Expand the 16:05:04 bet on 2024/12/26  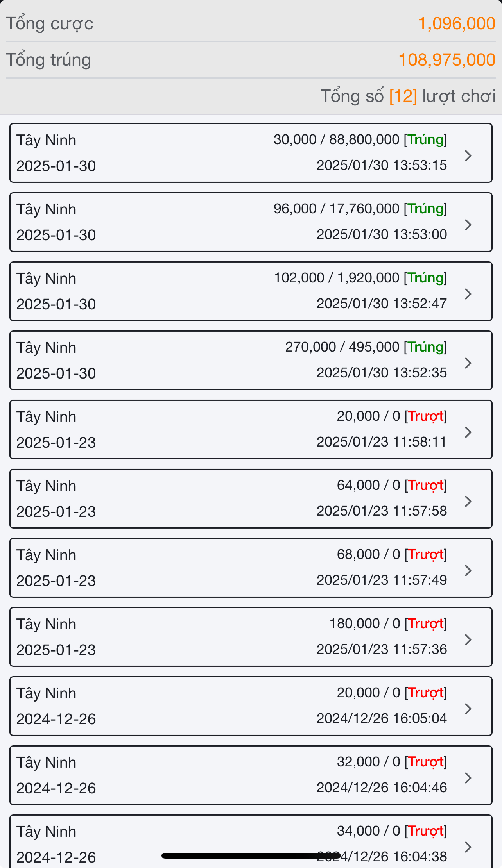(x=468, y=709)
